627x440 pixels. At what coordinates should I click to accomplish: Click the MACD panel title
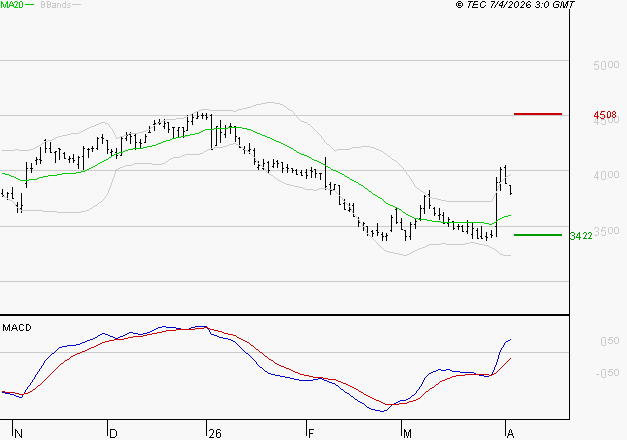[x=17, y=328]
